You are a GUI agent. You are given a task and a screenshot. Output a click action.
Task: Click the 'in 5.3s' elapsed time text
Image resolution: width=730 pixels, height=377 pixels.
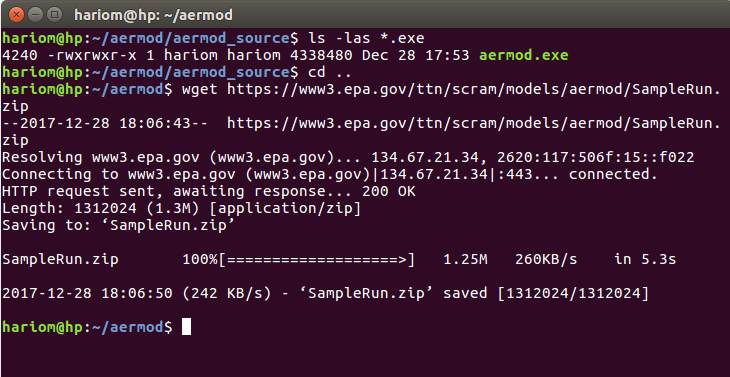pos(645,259)
